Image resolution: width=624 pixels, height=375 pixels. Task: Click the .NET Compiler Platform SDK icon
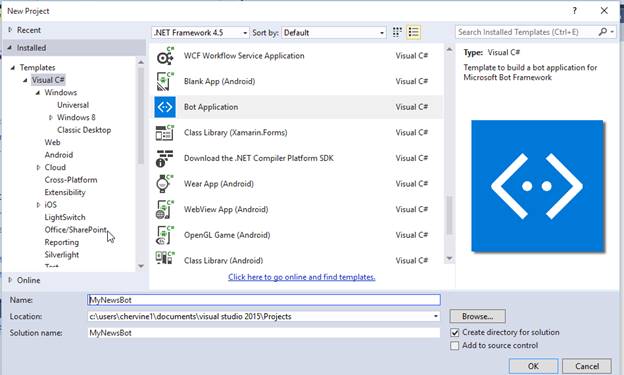pos(165,158)
